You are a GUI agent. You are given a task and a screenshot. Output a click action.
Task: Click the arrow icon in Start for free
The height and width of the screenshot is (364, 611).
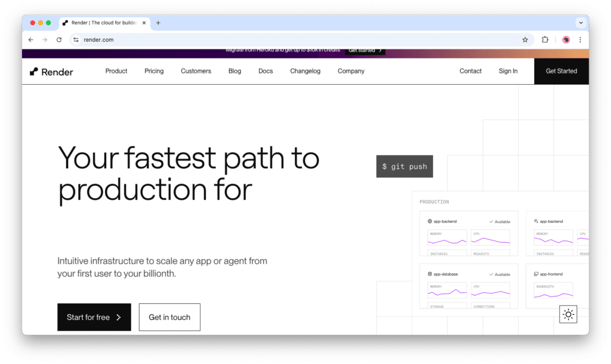point(119,317)
